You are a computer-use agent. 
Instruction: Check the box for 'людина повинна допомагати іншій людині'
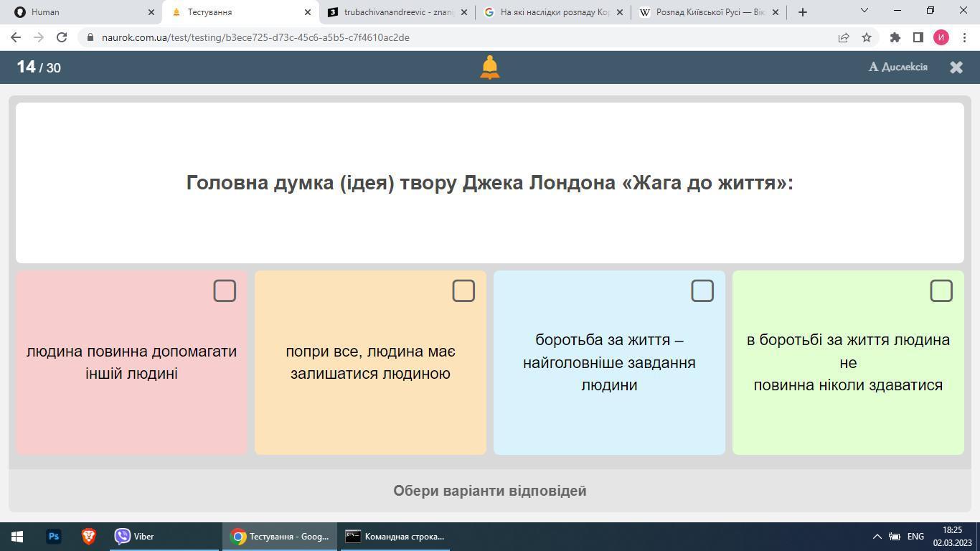(x=225, y=291)
